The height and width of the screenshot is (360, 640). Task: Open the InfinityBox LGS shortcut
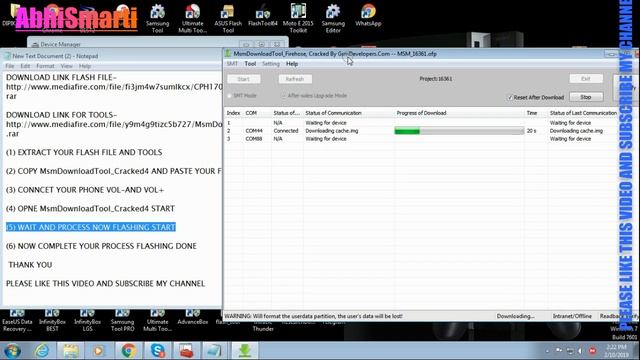coord(87,320)
